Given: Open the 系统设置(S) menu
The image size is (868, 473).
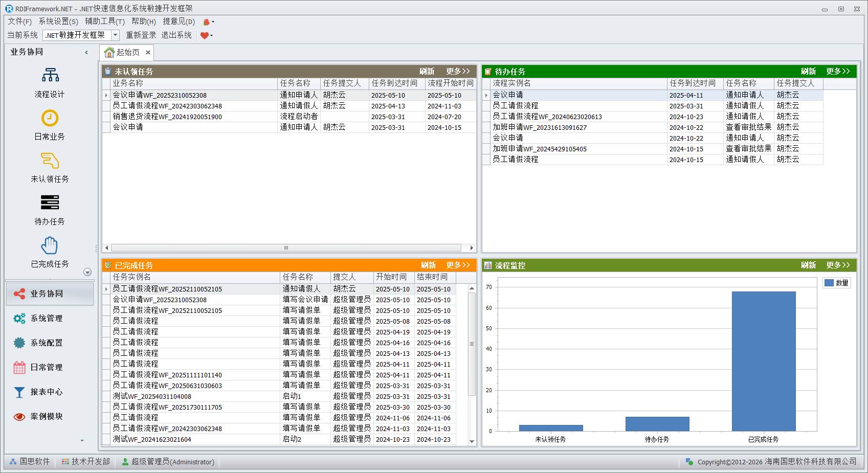Looking at the screenshot, I should 58,21.
